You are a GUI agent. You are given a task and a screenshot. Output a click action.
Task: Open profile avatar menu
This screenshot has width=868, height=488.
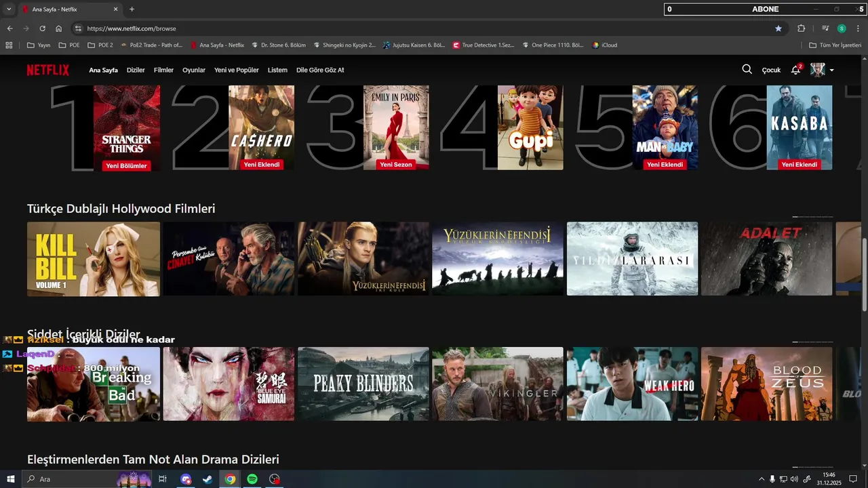[818, 70]
